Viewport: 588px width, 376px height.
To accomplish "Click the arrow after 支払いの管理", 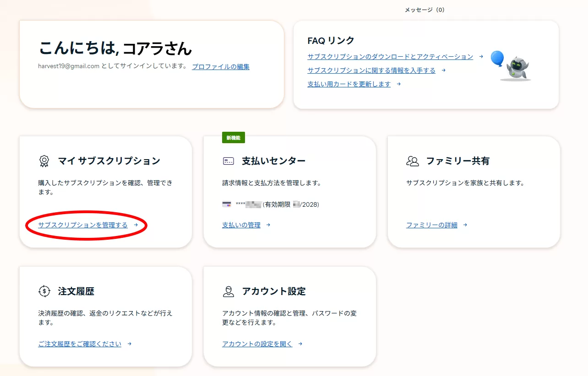I will 268,225.
